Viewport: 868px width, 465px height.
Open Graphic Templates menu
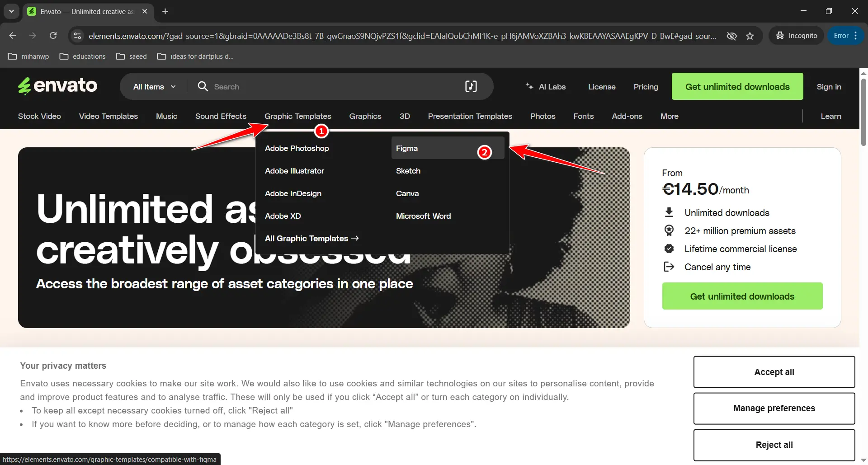297,116
